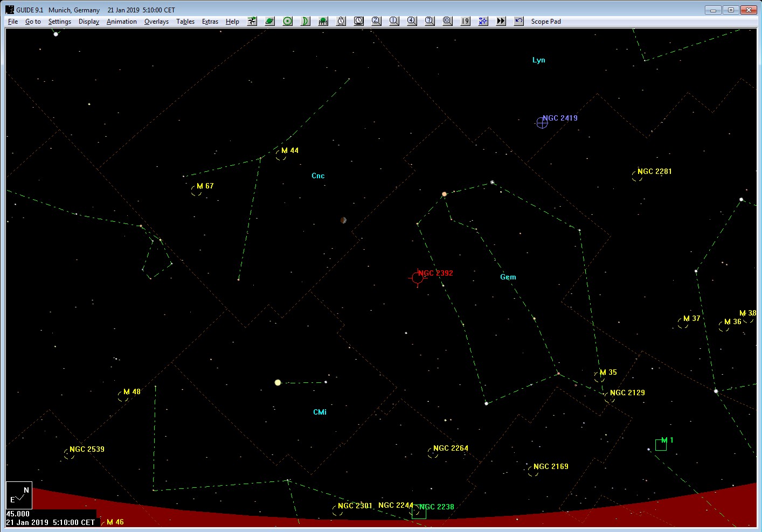The width and height of the screenshot is (762, 532).
Task: Select zoom level 2 magnifier icon
Action: point(377,21)
